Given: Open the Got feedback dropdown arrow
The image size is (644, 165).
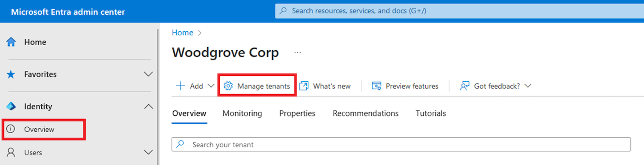Looking at the screenshot, I should pyautogui.click(x=528, y=86).
